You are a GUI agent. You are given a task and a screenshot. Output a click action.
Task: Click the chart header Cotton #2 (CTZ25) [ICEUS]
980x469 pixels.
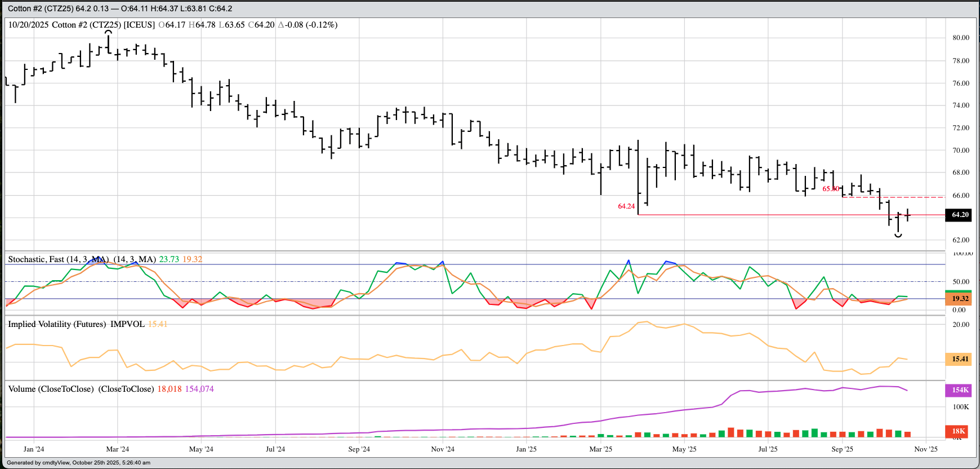coord(103,25)
